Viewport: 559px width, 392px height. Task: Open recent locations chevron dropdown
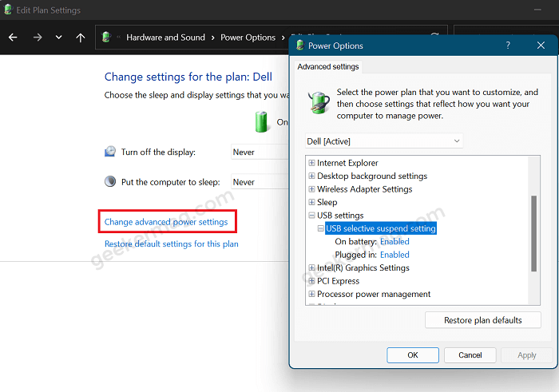point(59,37)
